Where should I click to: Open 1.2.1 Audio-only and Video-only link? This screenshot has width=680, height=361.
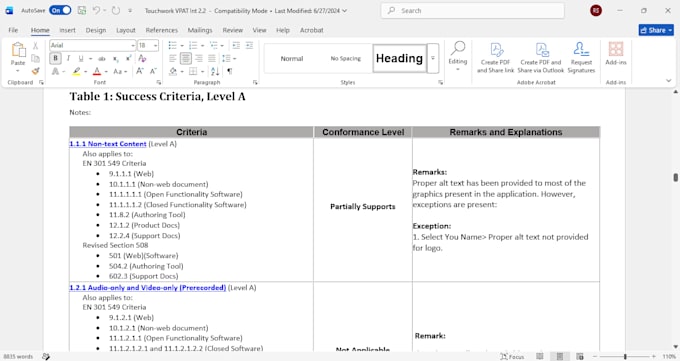147,287
